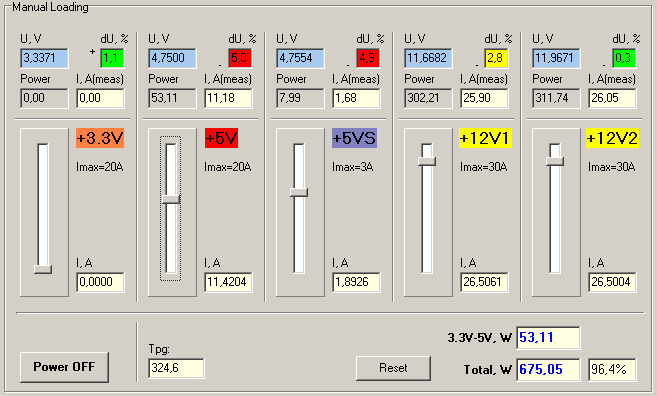Click the measured current 25,90
The height and width of the screenshot is (396, 657).
(484, 98)
